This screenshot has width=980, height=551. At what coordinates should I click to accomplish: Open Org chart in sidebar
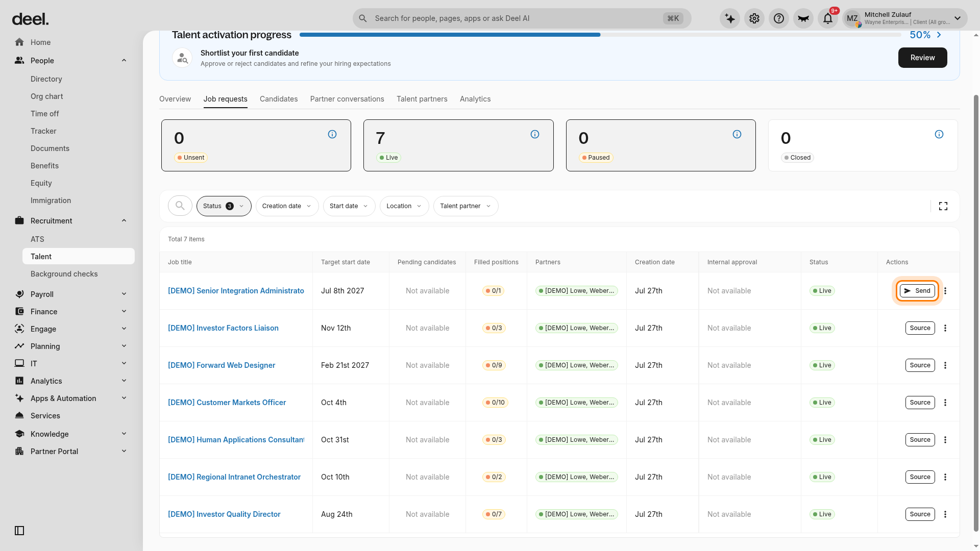click(79, 96)
